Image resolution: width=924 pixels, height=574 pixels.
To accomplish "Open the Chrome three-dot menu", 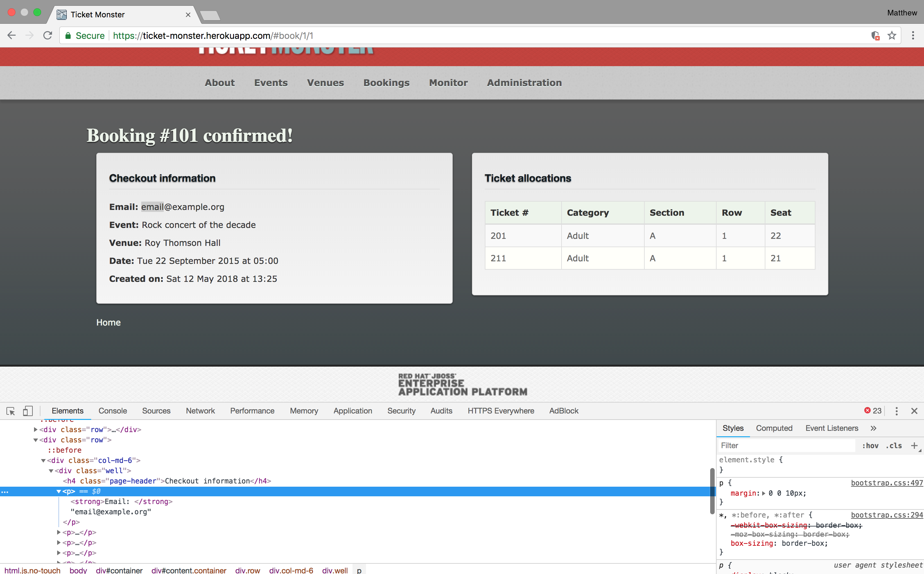I will point(913,35).
